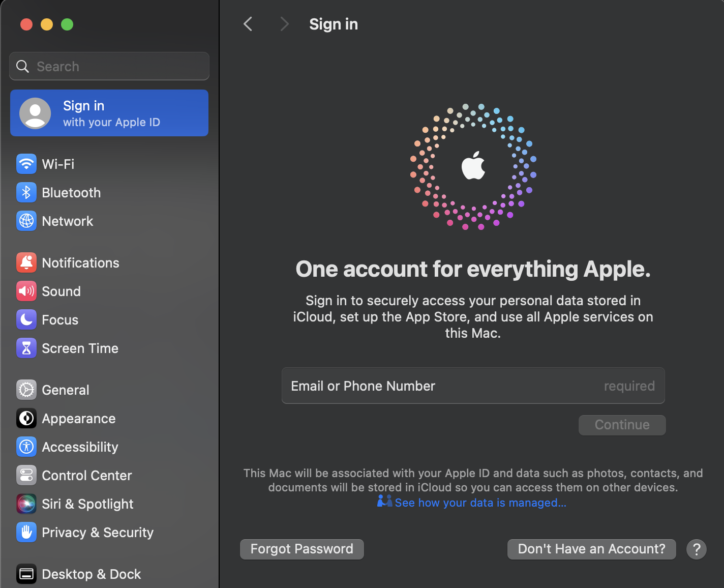Click Forgot Password
Screen dimensions: 724x588
click(x=301, y=549)
